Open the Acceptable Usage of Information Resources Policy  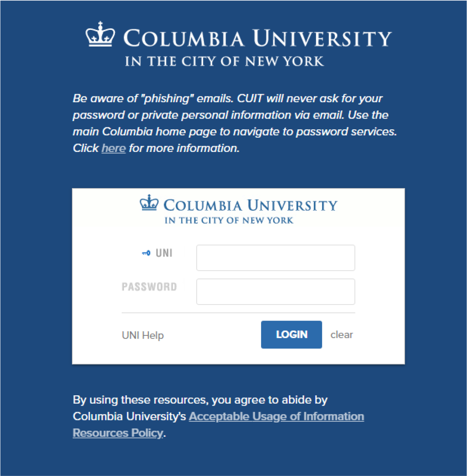[x=276, y=417]
